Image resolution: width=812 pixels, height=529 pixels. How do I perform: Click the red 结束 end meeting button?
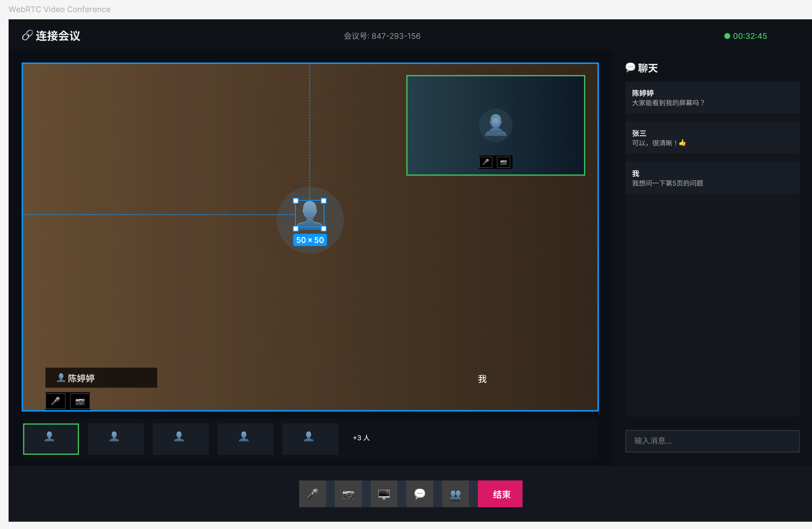[500, 494]
